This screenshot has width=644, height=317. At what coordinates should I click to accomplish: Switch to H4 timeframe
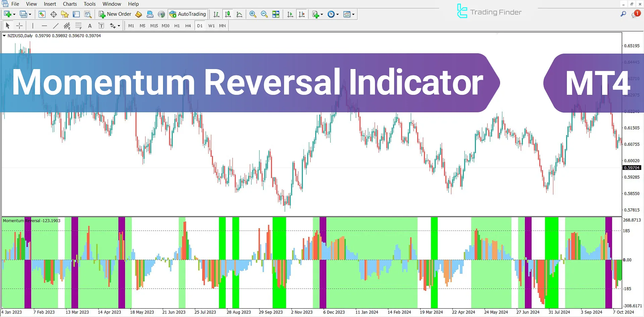(188, 25)
